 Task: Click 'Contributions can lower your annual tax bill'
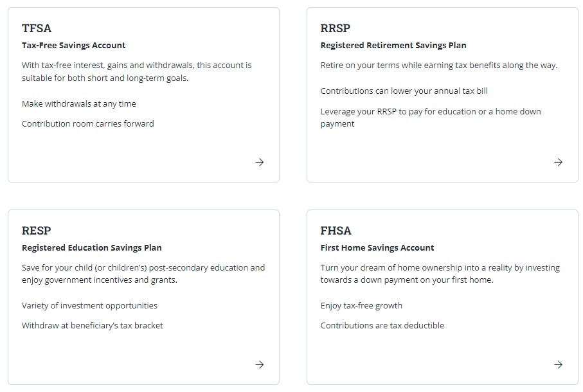point(404,91)
